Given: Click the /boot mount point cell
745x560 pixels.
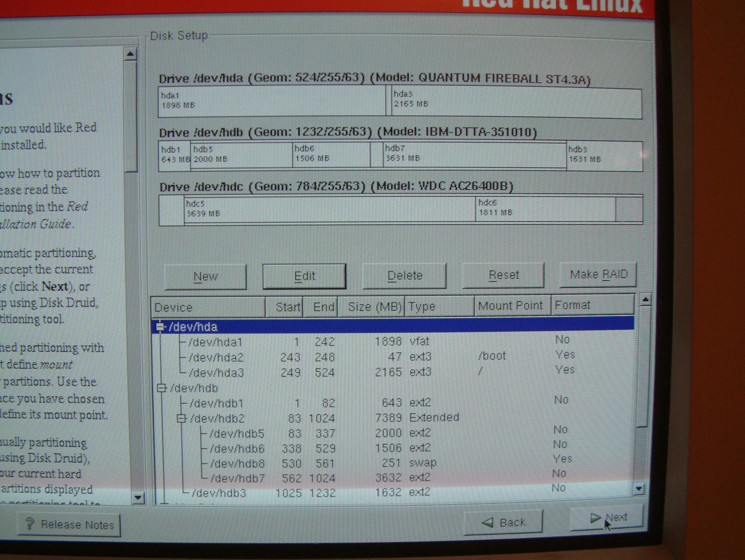Looking at the screenshot, I should (492, 356).
